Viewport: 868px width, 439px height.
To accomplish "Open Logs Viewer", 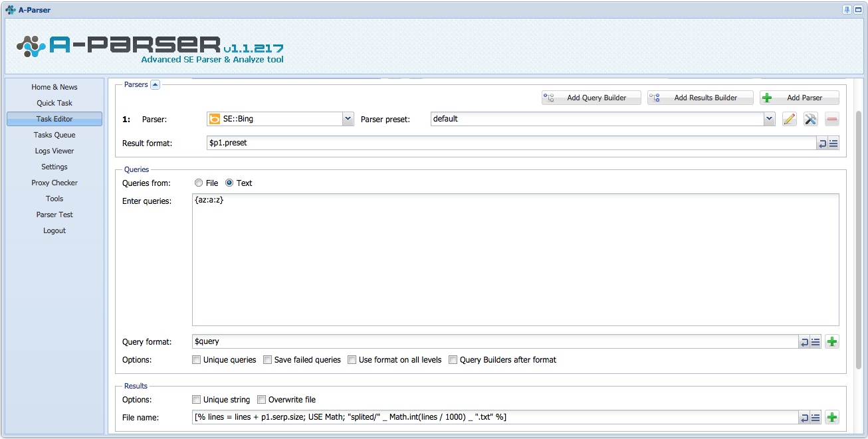I will pos(54,151).
